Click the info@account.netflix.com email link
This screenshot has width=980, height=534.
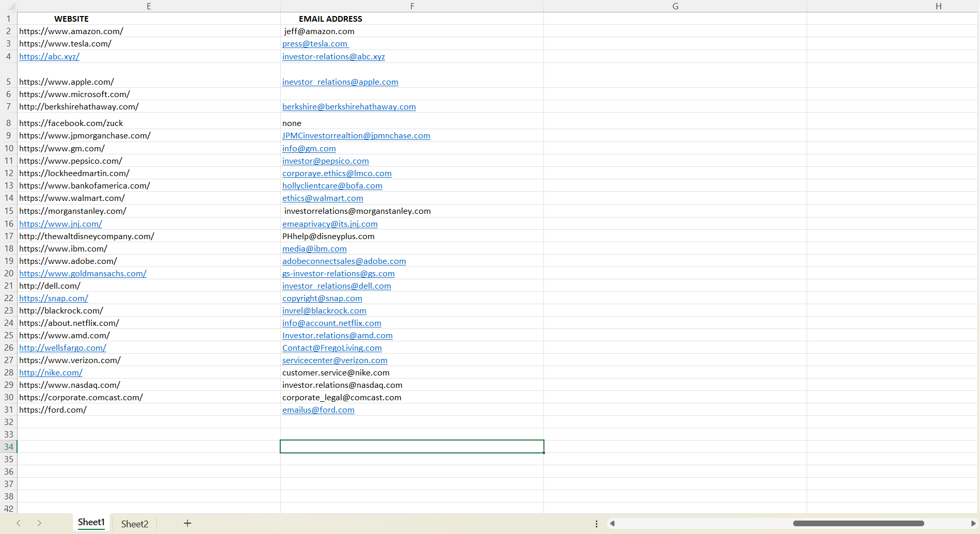(x=331, y=323)
